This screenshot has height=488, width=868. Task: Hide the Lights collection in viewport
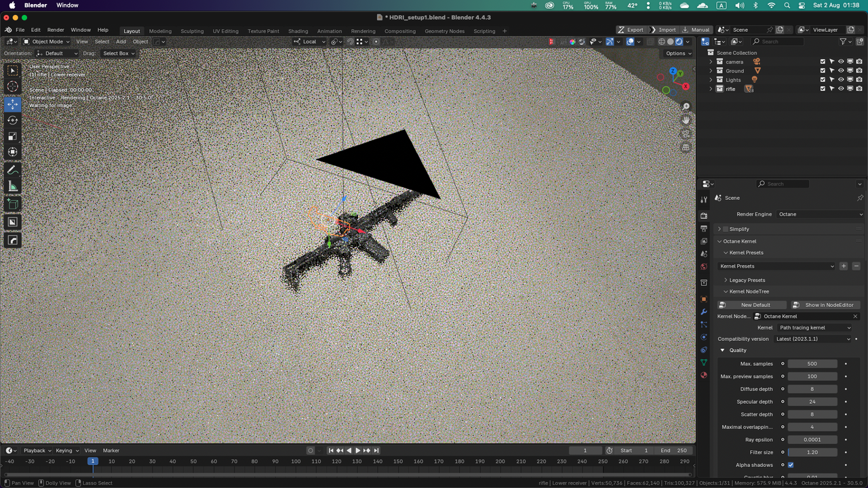[x=841, y=79]
